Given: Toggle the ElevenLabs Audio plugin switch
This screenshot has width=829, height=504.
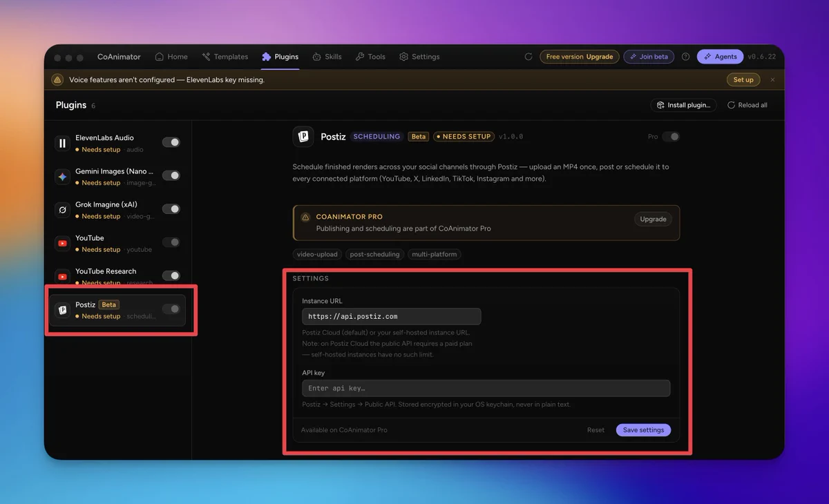Looking at the screenshot, I should (x=171, y=142).
